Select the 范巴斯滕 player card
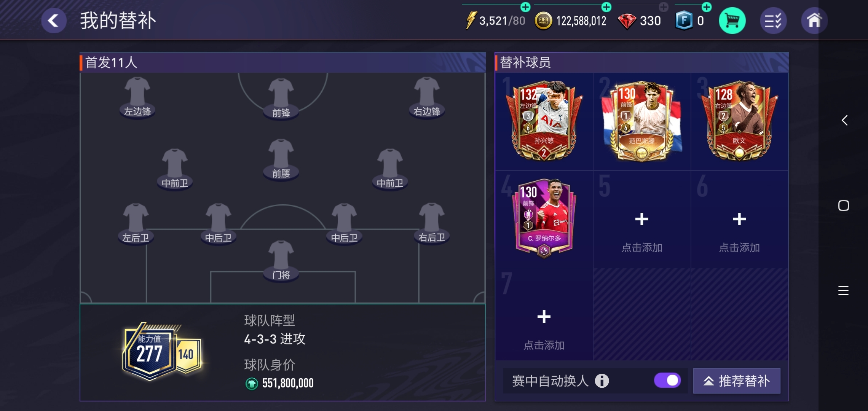868x411 pixels. pyautogui.click(x=642, y=120)
